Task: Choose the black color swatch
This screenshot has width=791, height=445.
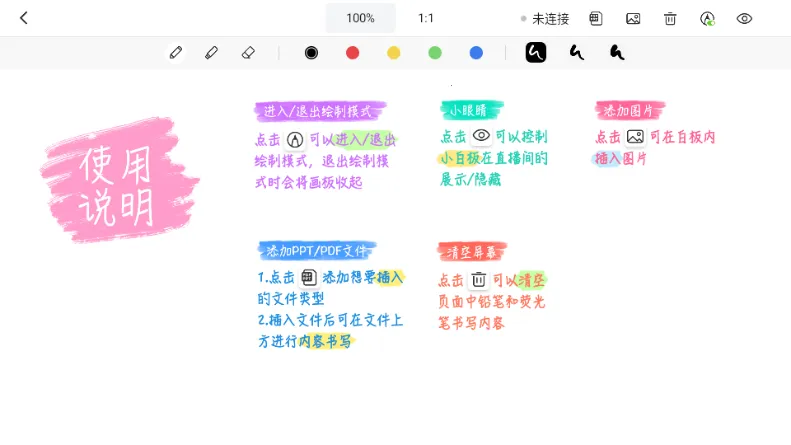Action: (x=311, y=52)
